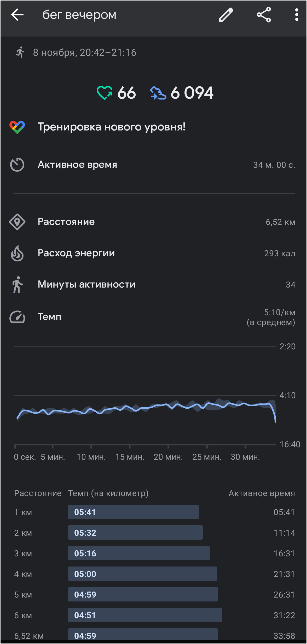
Task: Tap the back arrow icon
Action: pos(17,15)
